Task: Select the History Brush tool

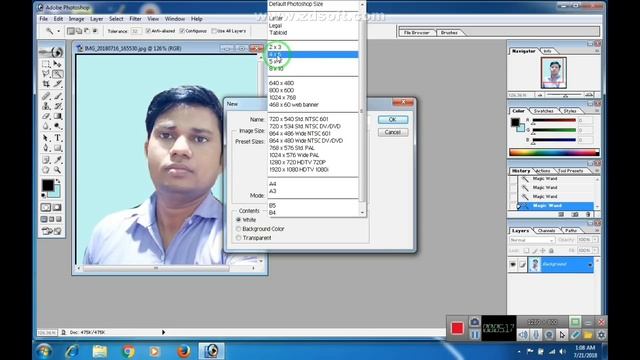Action: [x=58, y=106]
